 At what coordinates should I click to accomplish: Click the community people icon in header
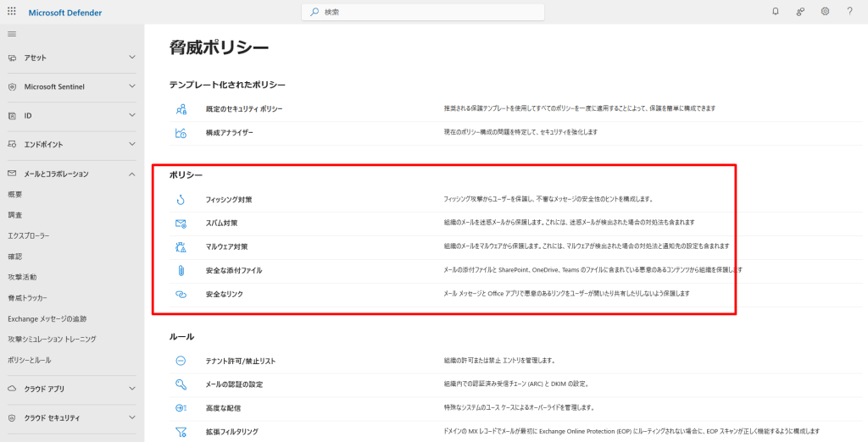800,12
